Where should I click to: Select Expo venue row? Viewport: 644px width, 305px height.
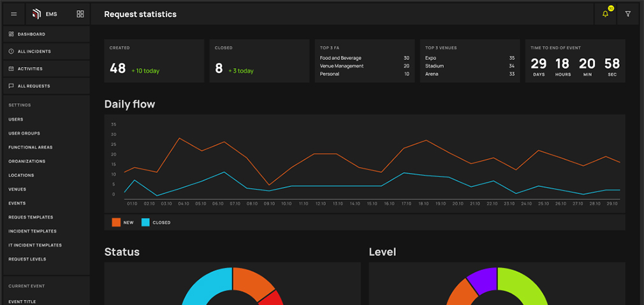click(x=470, y=58)
